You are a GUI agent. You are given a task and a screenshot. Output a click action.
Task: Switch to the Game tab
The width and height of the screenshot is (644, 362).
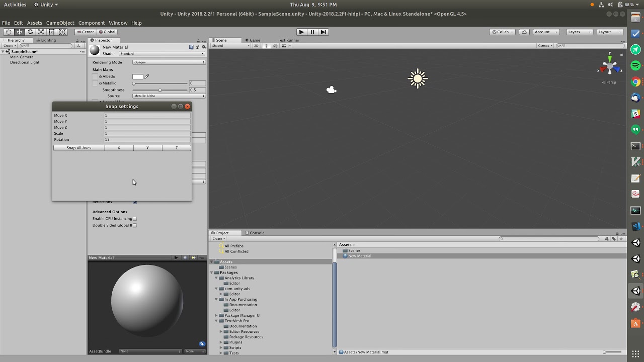[x=253, y=40]
